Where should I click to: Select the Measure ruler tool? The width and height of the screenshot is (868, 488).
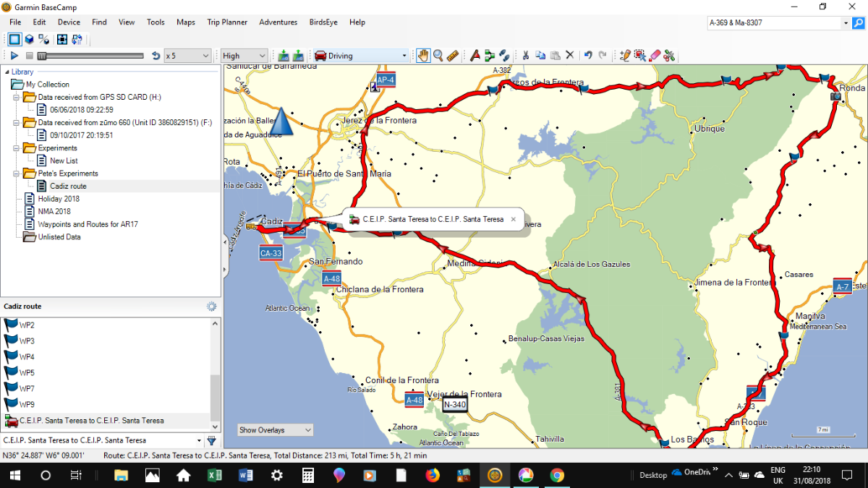coord(453,56)
